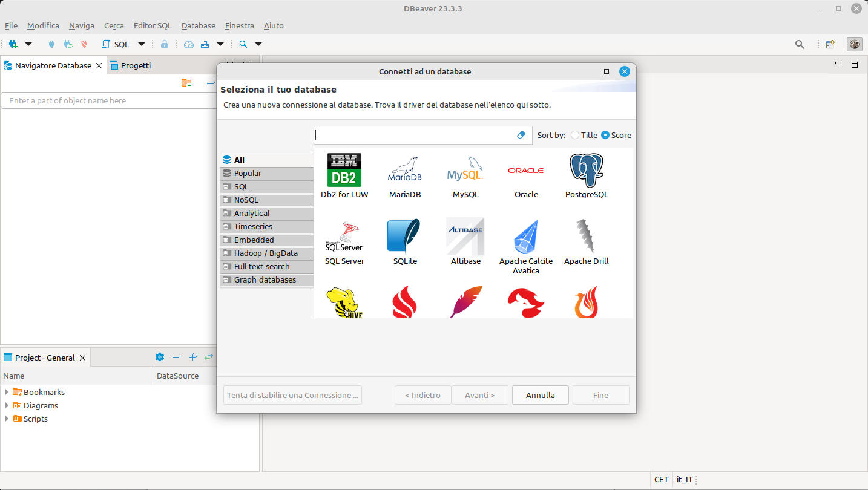Select the Timeseries category
Viewport: 868px width, 490px height.
pyautogui.click(x=267, y=226)
